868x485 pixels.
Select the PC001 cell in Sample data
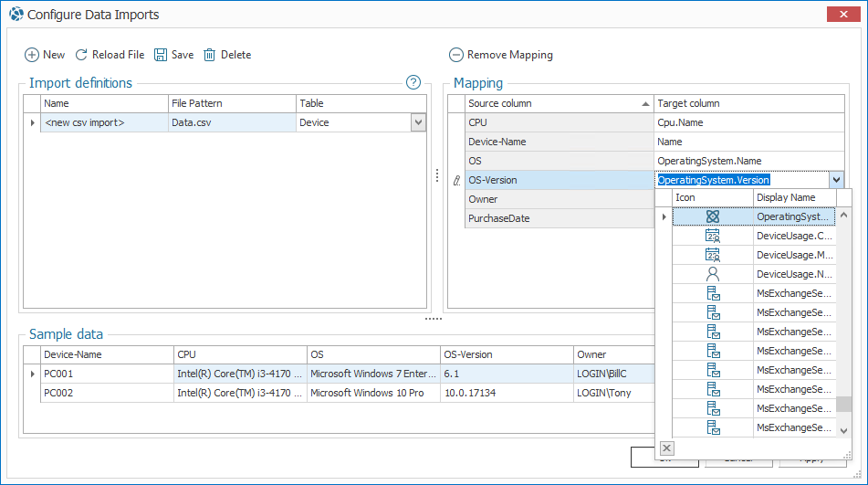pyautogui.click(x=107, y=374)
